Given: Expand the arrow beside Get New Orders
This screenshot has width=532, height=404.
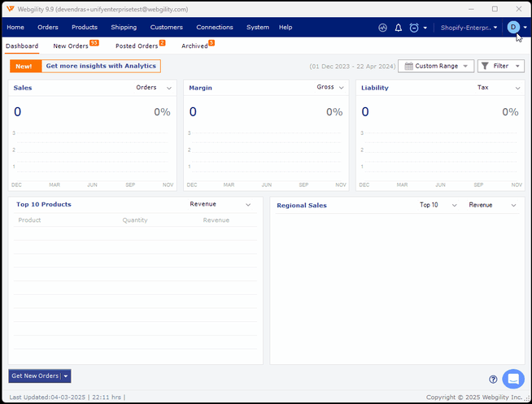Looking at the screenshot, I should (66, 376).
